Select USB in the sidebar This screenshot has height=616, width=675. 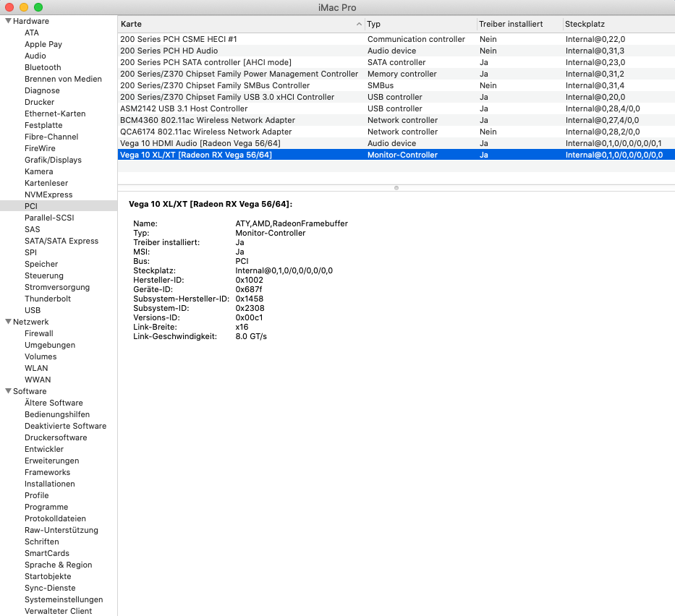coord(33,311)
